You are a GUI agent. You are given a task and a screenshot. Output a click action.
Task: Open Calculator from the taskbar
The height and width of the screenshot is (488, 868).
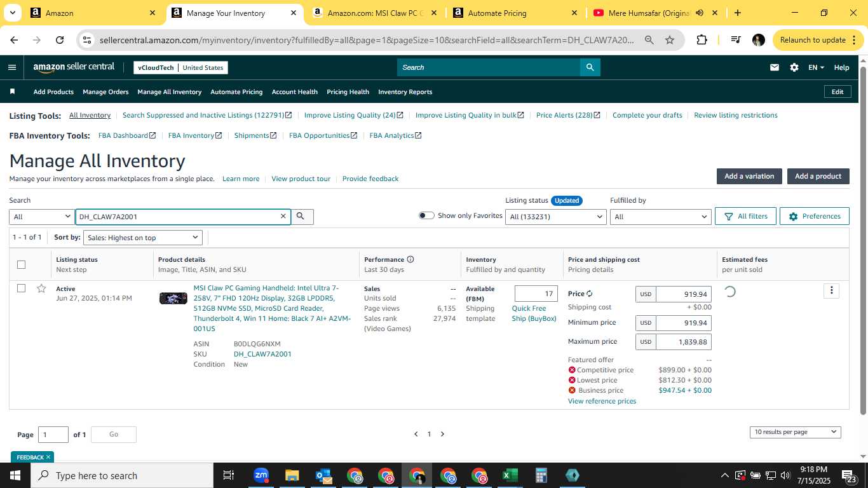tap(541, 475)
